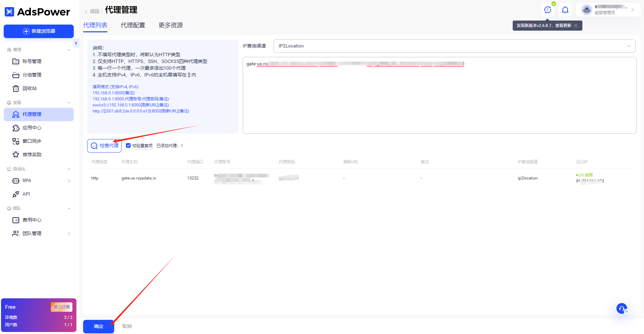Dismiss the new version v2.6.8.7 notification
This screenshot has width=644, height=334.
click(576, 26)
